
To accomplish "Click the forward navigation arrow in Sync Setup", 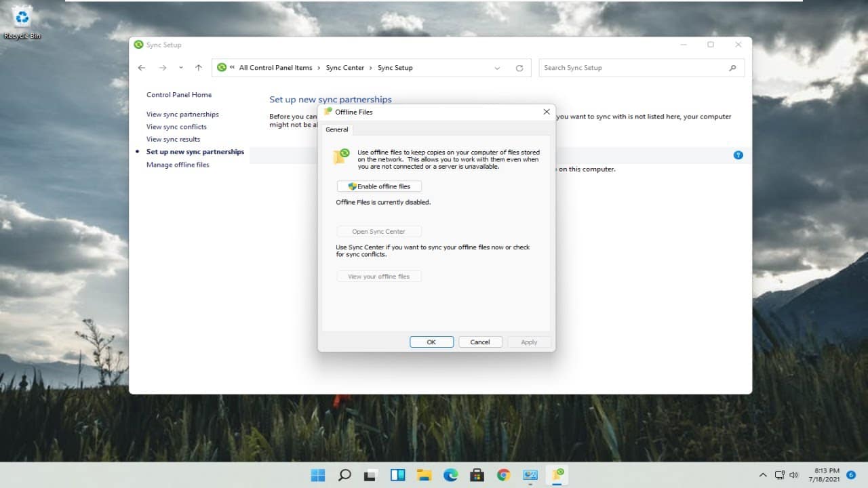I will click(163, 68).
